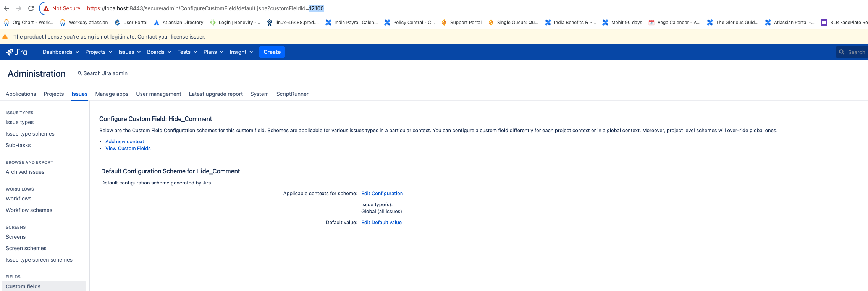Viewport: 868px width, 291px height.
Task: Expand the Insight dropdown menu
Action: [x=241, y=52]
